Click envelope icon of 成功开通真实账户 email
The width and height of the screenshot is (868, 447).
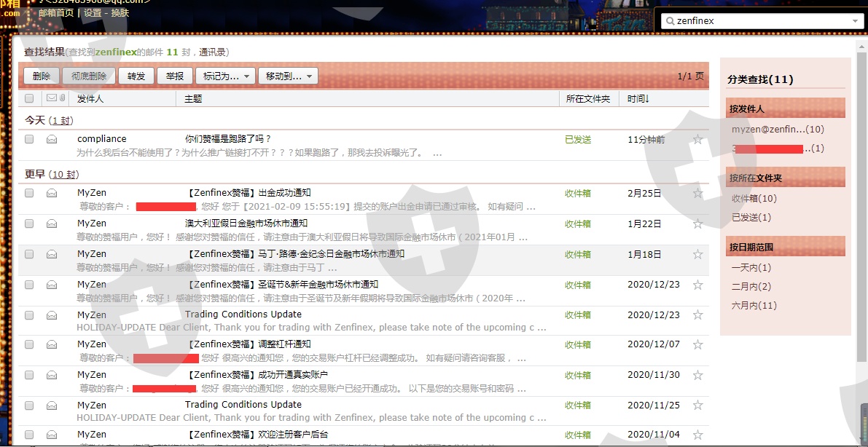tap(52, 374)
